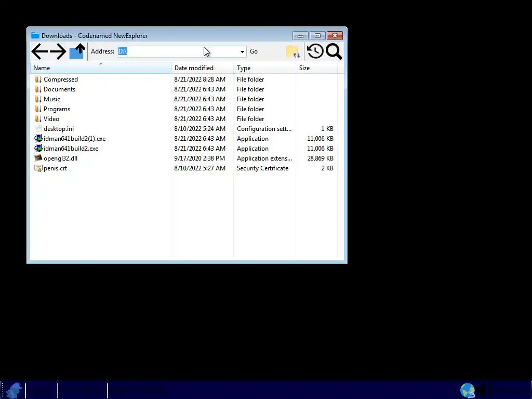Sort by the Size column header

pyautogui.click(x=317, y=68)
